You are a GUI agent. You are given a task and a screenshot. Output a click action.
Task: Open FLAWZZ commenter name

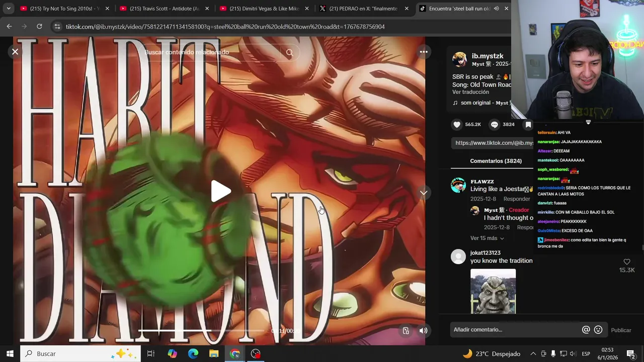tap(482, 182)
